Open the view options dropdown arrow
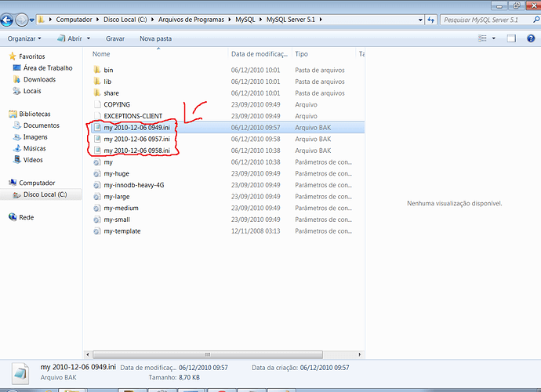The width and height of the screenshot is (541, 392). point(494,38)
